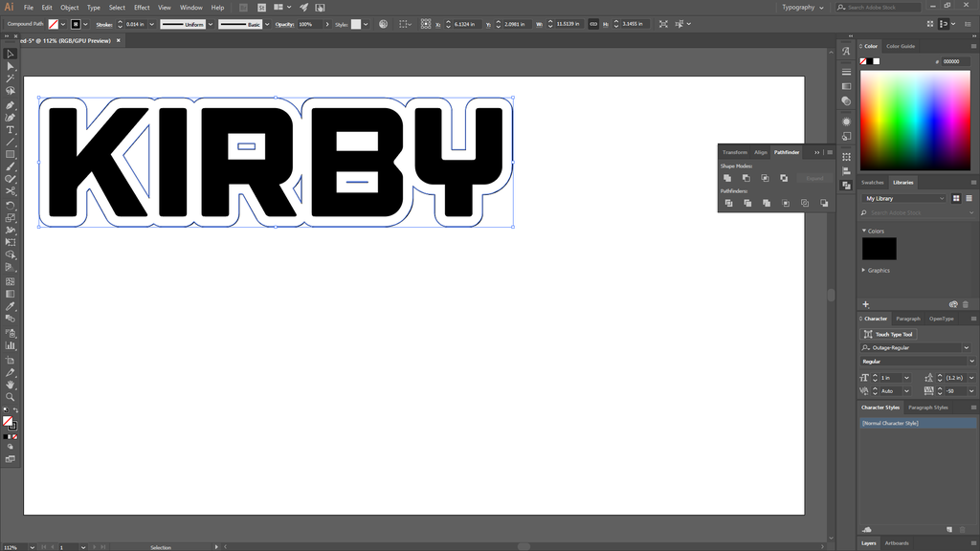This screenshot has width=980, height=551.
Task: Open the Select menu
Action: pyautogui.click(x=117, y=8)
